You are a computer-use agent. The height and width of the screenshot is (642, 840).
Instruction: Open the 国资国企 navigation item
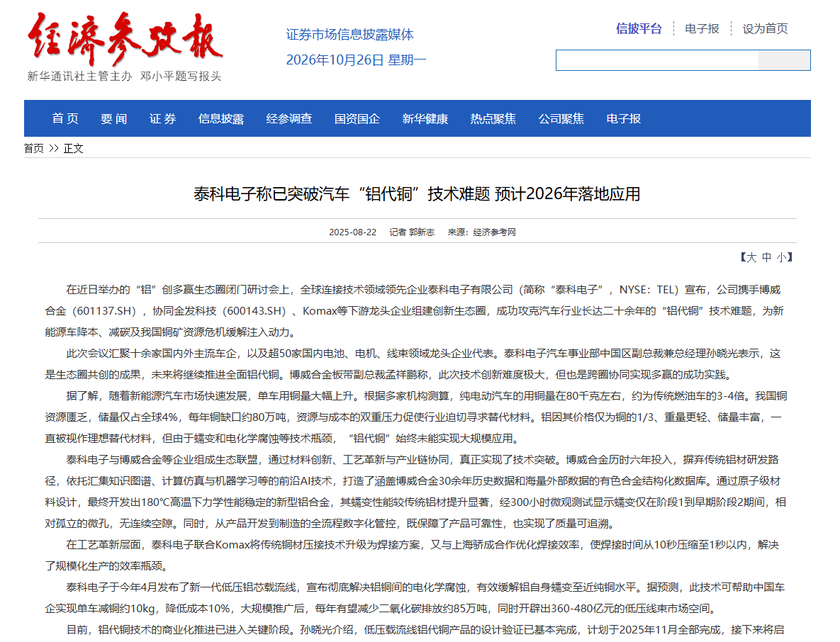(357, 118)
